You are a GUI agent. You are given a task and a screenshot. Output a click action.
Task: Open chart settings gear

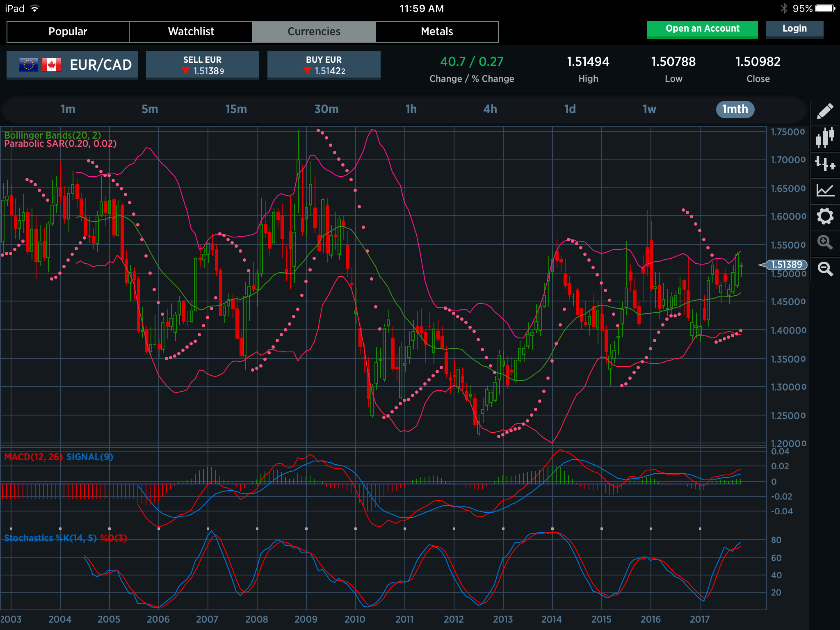(x=825, y=216)
